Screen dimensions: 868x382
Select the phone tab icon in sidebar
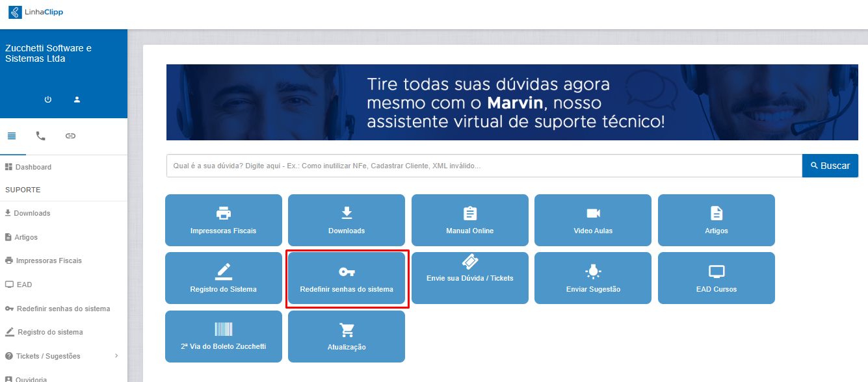[40, 136]
